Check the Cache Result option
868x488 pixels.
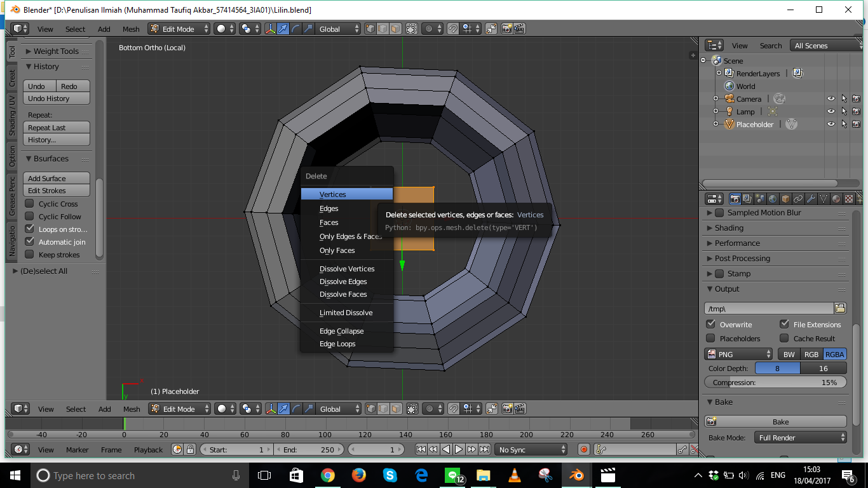pyautogui.click(x=784, y=338)
